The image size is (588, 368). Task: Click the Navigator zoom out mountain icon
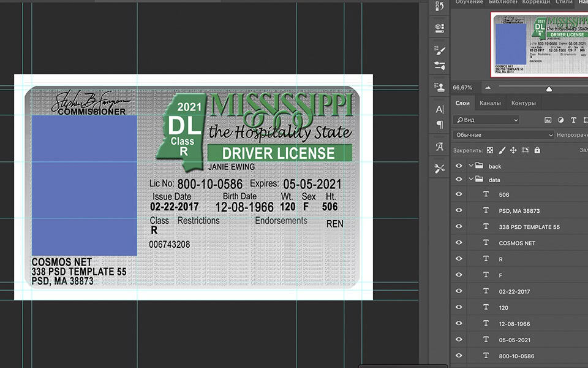(488, 88)
